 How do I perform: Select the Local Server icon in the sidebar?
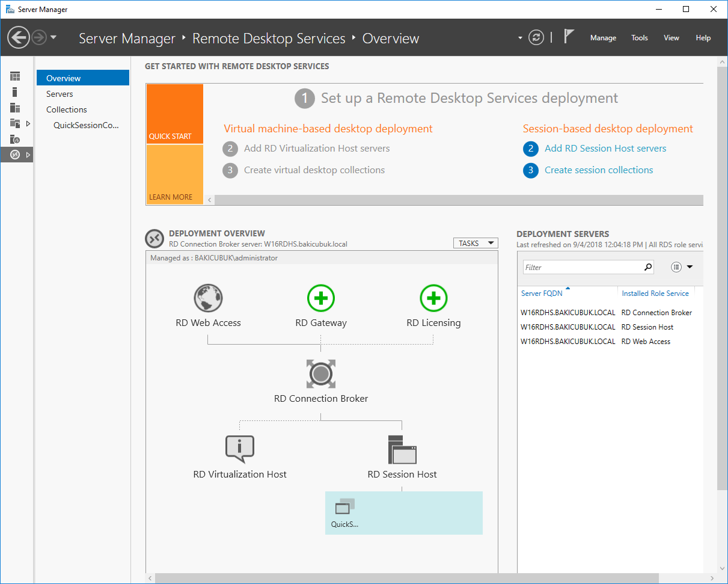15,92
